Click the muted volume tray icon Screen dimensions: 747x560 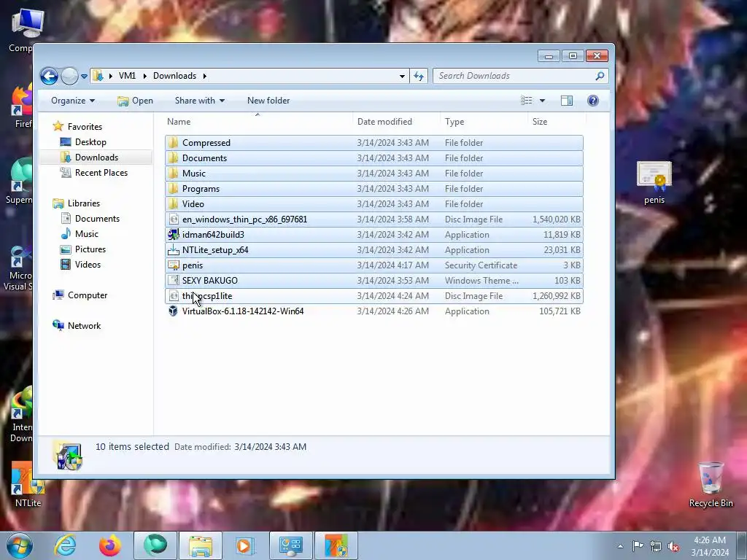tap(673, 546)
